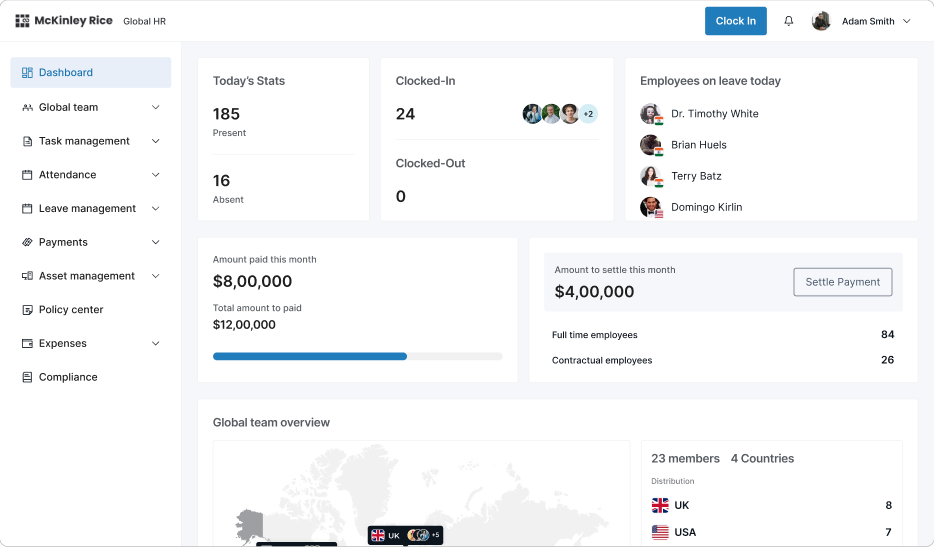Click Brian Huels name
The image size is (934, 547).
coord(699,145)
